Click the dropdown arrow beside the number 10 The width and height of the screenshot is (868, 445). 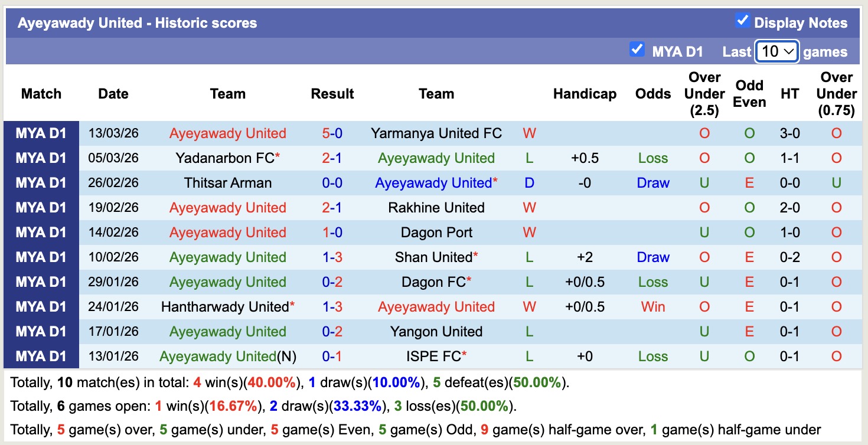click(x=791, y=51)
